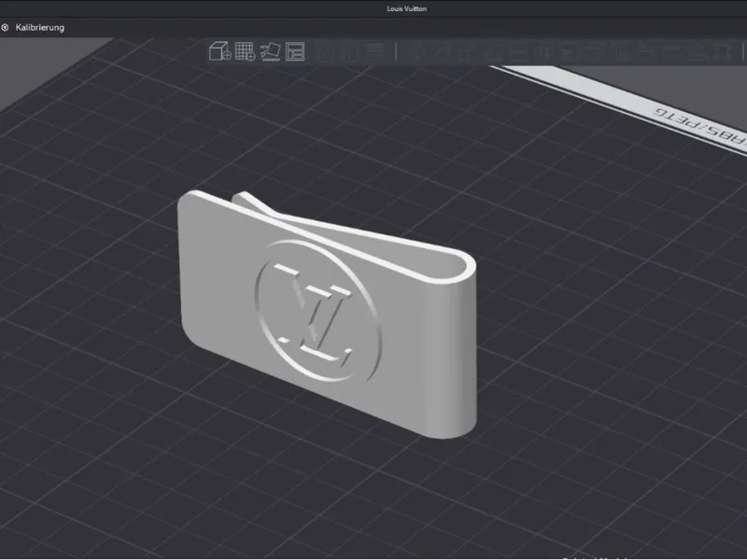Click the icon beside Kalibrierung
This screenshot has height=560, width=747.
[5, 28]
